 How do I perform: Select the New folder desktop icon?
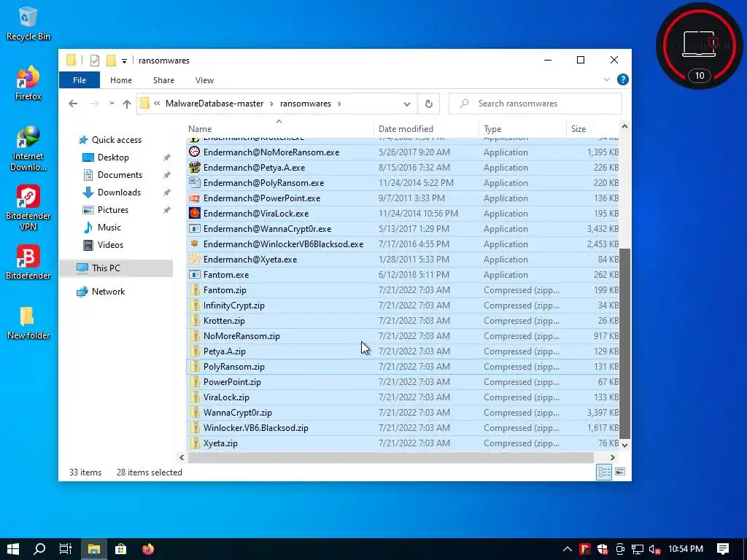(28, 322)
